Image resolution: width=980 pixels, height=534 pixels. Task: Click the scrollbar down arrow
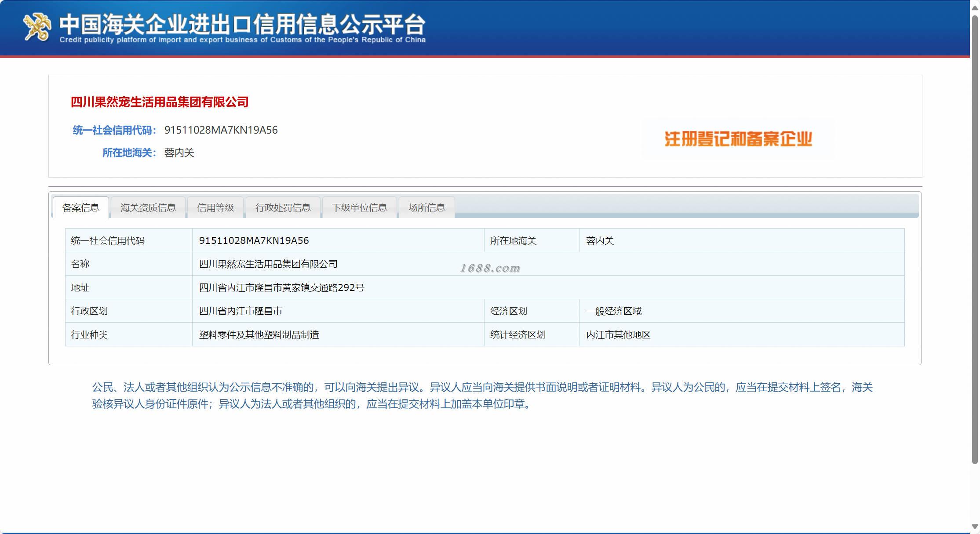975,526
